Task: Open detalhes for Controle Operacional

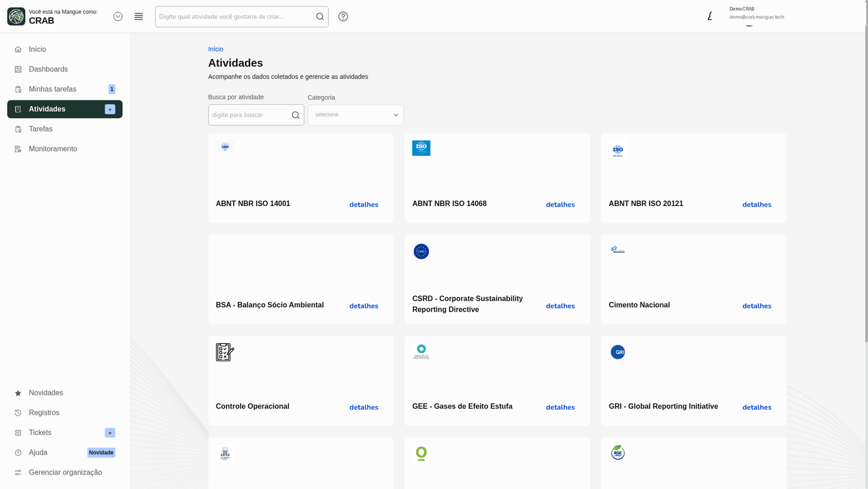Action: tap(364, 408)
